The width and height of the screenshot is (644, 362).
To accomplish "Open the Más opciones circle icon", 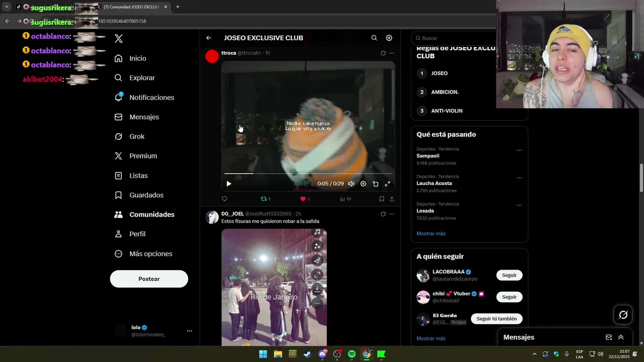I will (119, 254).
